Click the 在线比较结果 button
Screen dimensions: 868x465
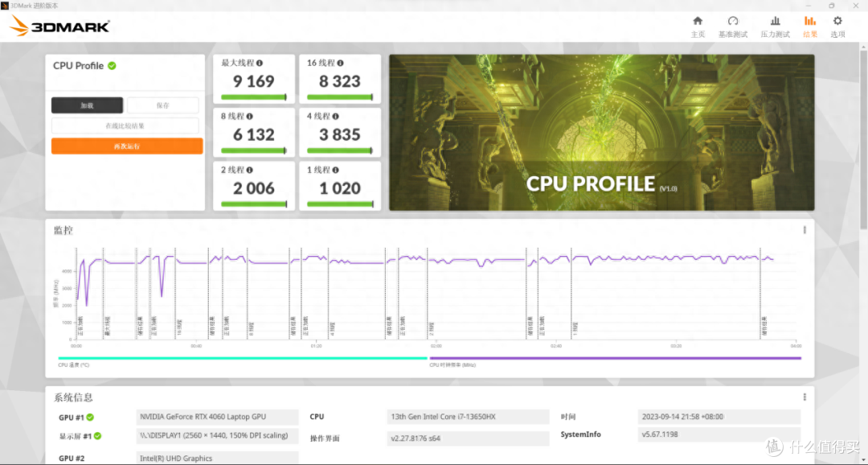(x=125, y=126)
